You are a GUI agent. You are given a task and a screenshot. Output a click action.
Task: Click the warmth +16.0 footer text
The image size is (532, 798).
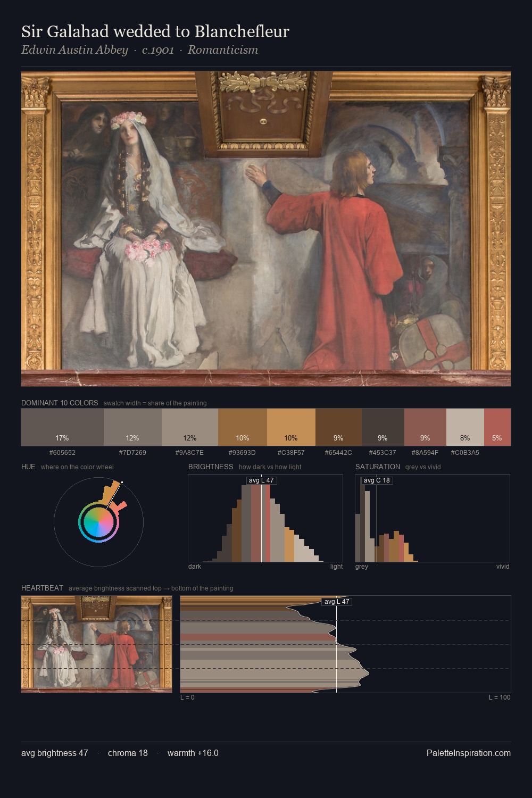193,753
